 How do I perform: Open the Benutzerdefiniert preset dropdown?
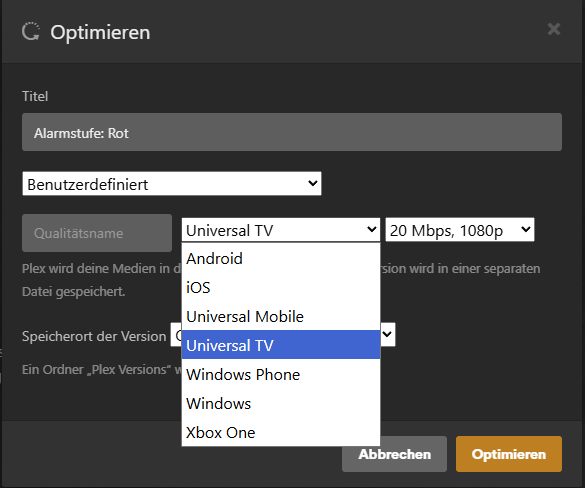(x=172, y=184)
